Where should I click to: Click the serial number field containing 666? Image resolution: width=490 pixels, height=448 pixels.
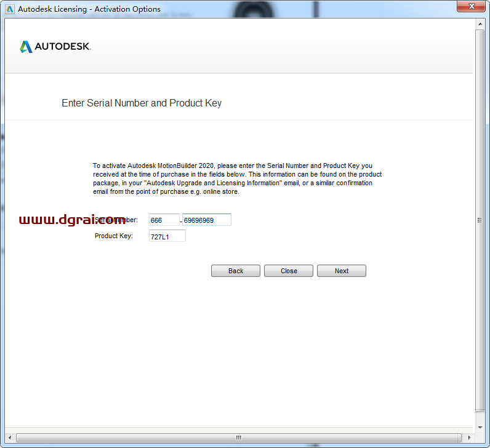[x=164, y=220]
